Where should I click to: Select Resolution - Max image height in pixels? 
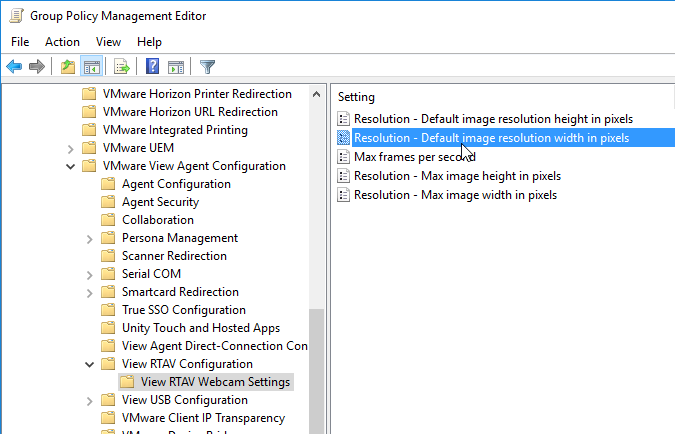pyautogui.click(x=458, y=176)
